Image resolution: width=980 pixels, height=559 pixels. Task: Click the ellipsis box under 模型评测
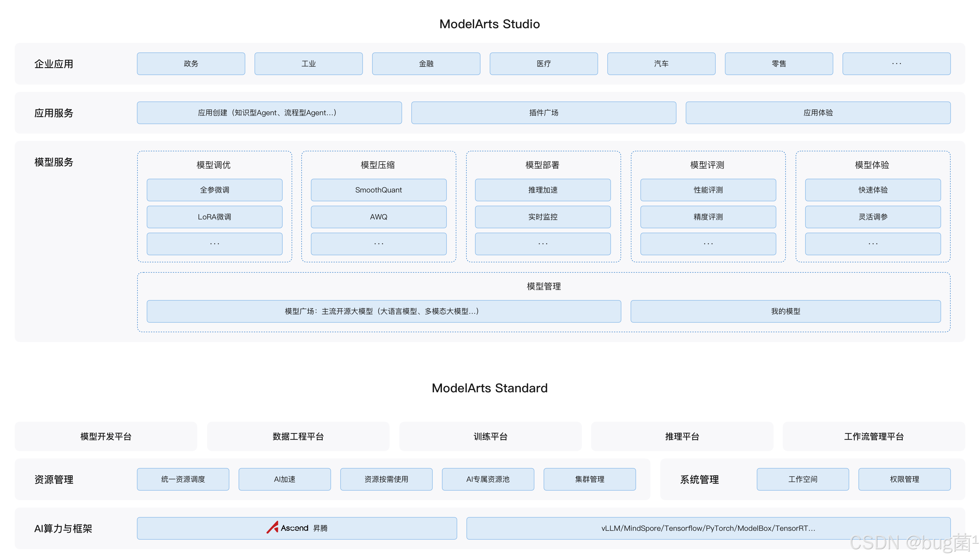(708, 243)
